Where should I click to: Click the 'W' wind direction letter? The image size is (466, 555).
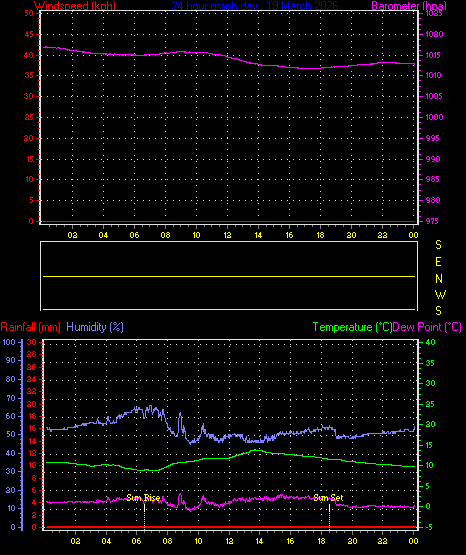(440, 294)
